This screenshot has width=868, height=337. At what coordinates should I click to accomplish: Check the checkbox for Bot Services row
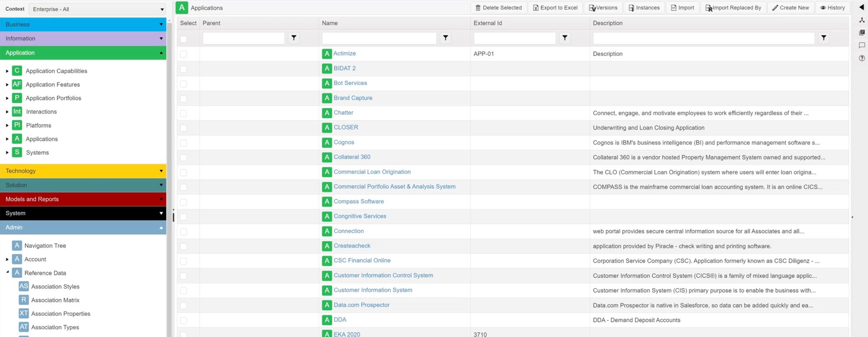click(184, 84)
